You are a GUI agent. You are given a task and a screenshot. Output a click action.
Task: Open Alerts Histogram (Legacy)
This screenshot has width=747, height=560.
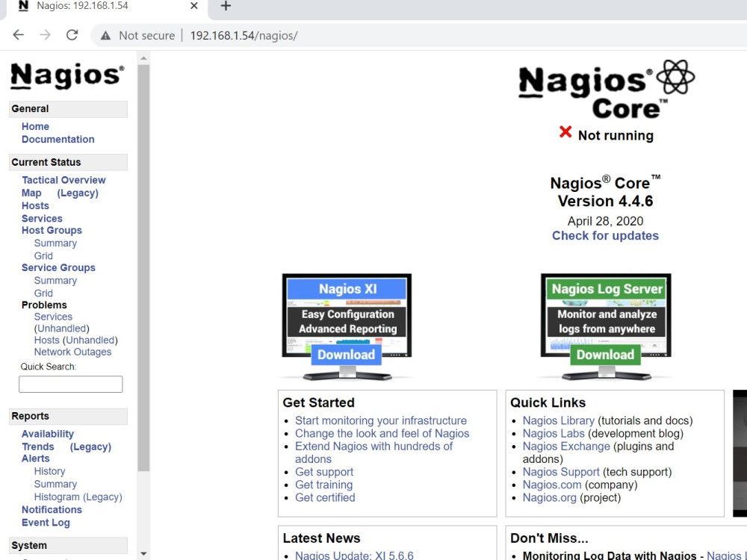pyautogui.click(x=78, y=497)
